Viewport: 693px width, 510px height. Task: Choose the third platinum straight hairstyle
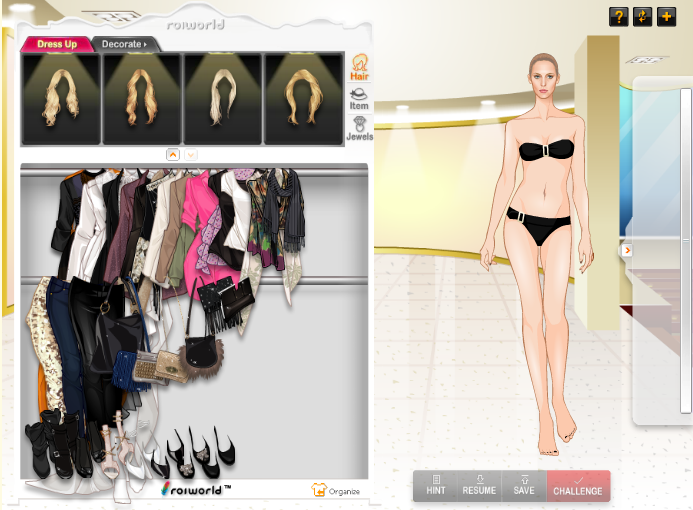[222, 98]
